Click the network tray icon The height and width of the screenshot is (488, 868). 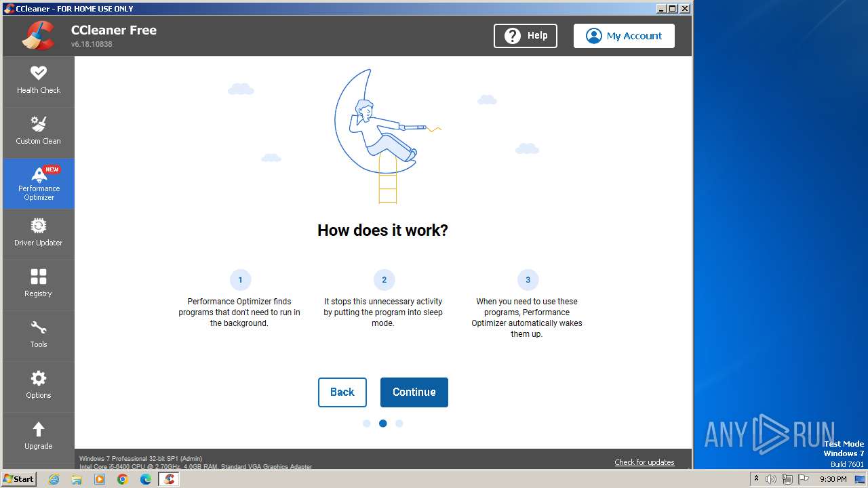coord(787,479)
